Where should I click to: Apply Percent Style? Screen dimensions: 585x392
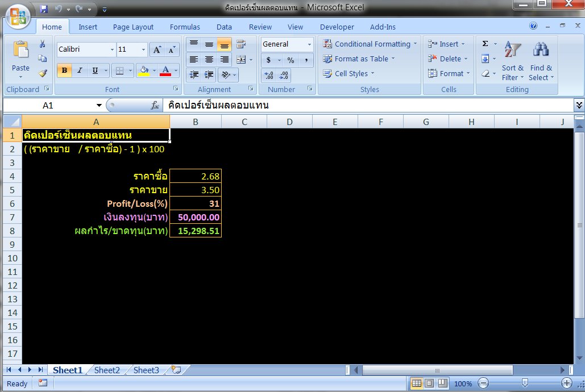[x=291, y=60]
